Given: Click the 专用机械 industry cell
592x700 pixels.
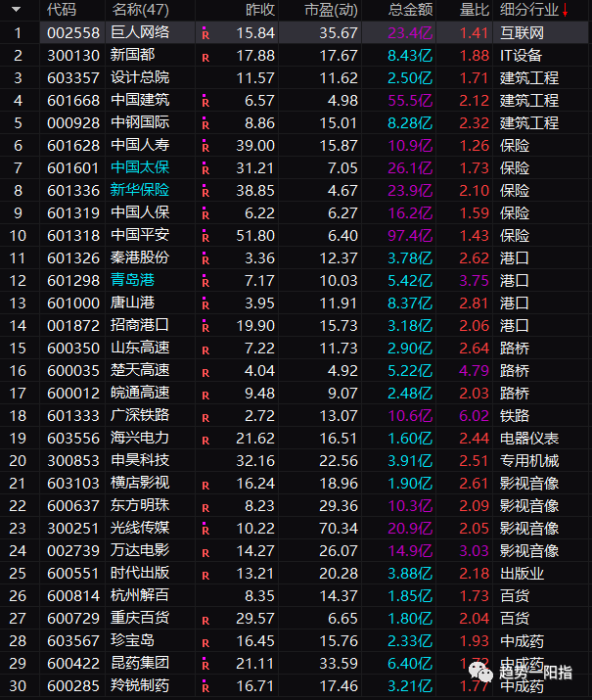Looking at the screenshot, I should (529, 461).
